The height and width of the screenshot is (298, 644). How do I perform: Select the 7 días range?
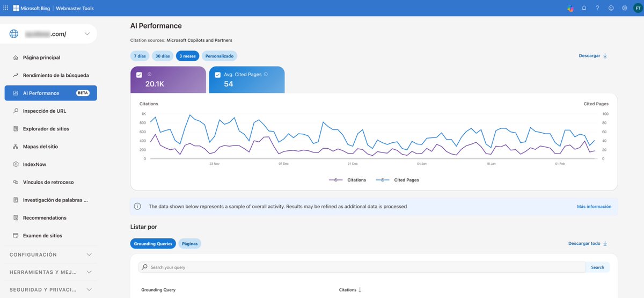(x=140, y=56)
